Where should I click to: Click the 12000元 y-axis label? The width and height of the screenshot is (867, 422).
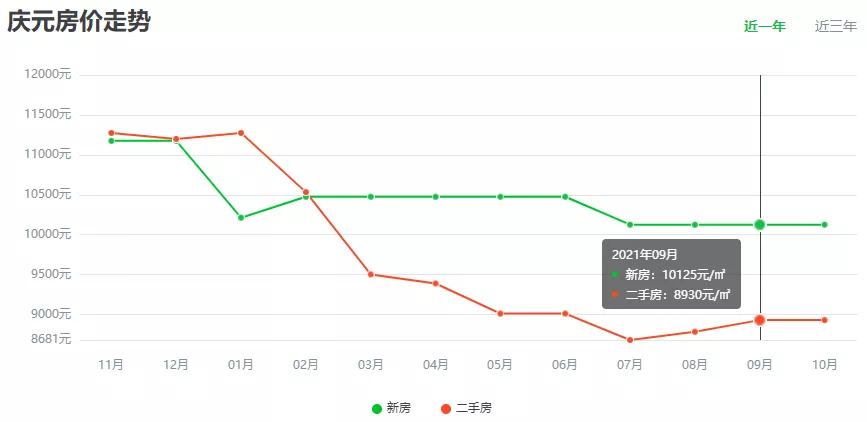pos(49,74)
